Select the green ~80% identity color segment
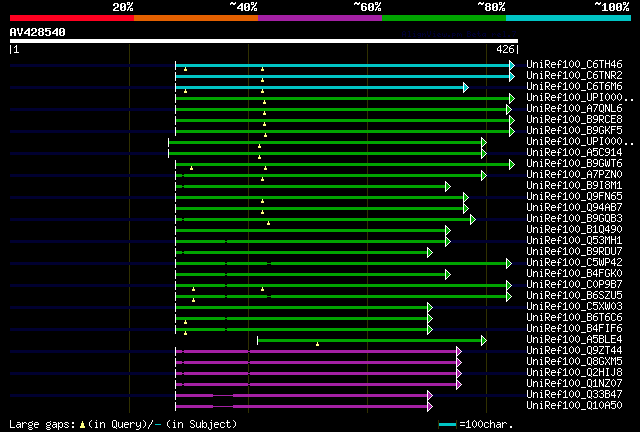This screenshot has height=432, width=640. point(444,18)
